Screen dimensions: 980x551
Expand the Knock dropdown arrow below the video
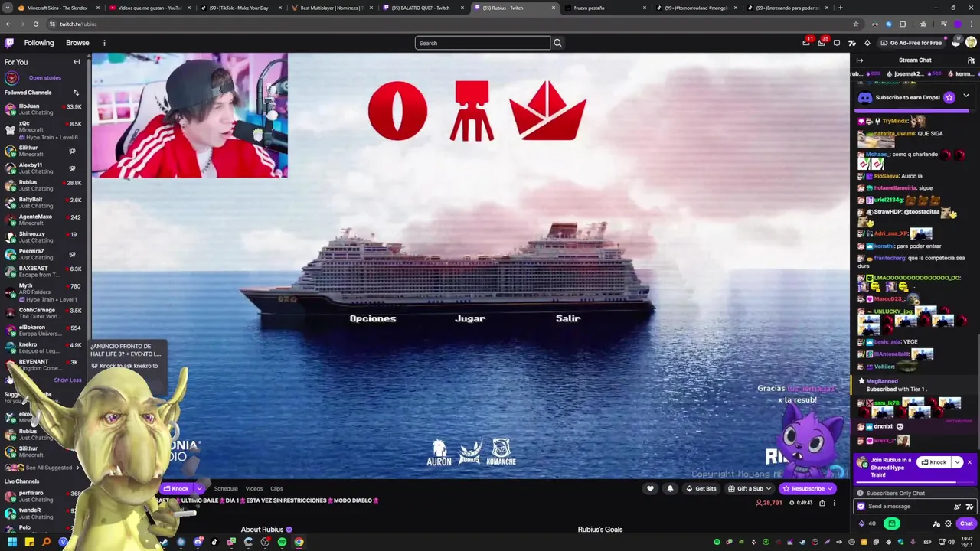(199, 489)
